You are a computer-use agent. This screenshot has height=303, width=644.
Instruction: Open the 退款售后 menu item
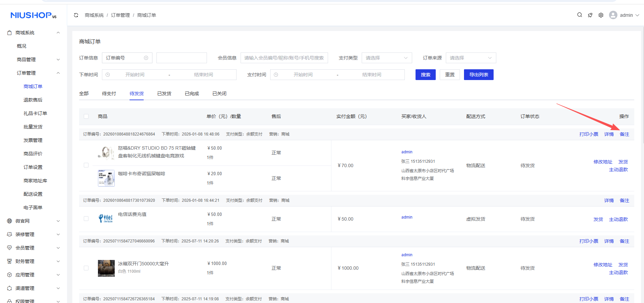point(33,100)
